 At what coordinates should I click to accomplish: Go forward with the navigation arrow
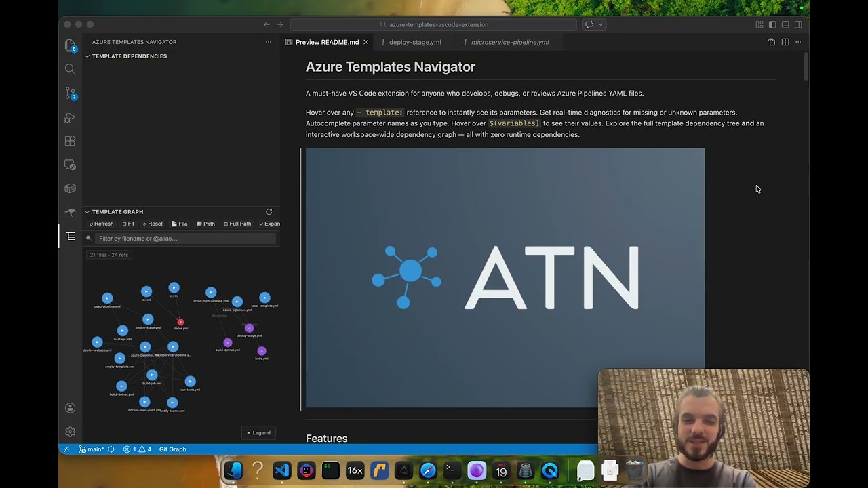tap(279, 24)
